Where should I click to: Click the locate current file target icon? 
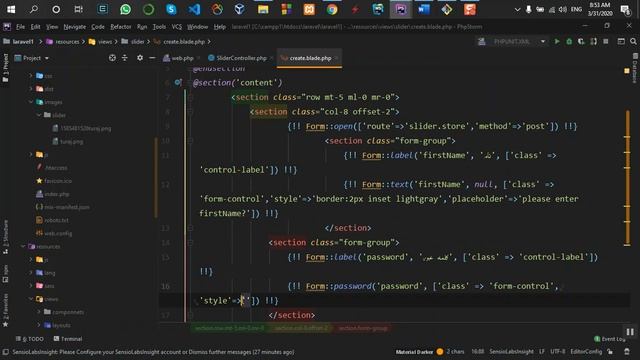112,58
